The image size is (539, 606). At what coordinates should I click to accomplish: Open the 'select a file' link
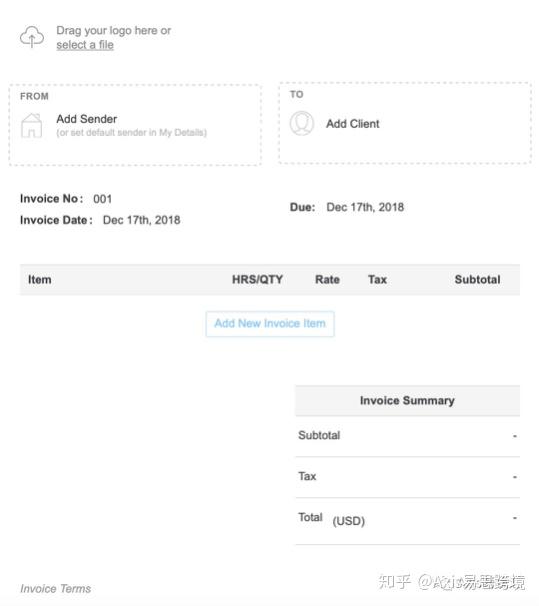[x=85, y=45]
